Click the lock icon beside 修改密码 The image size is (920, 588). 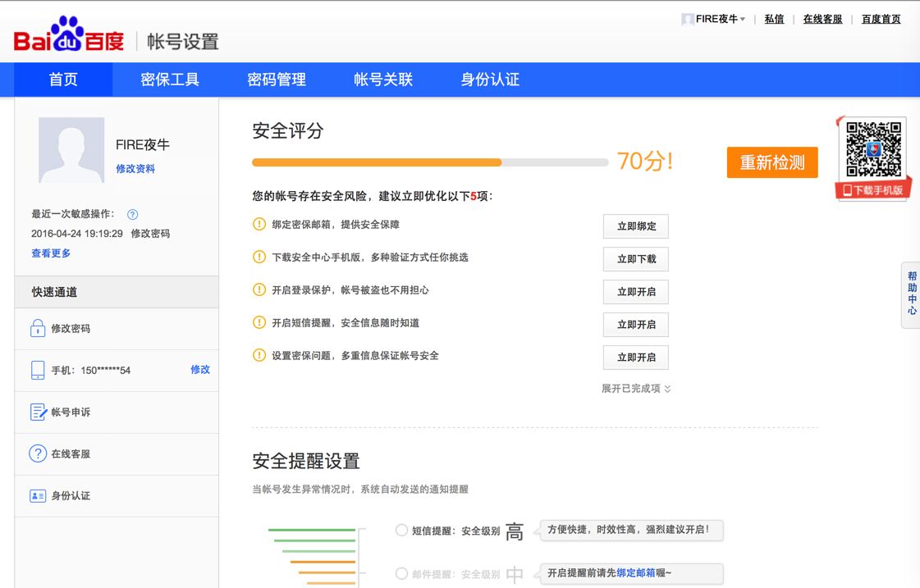point(38,329)
